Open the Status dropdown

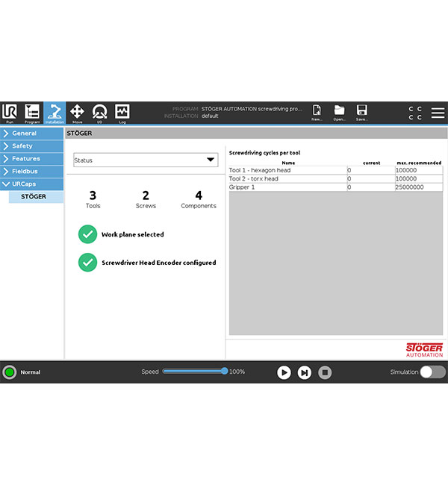[x=146, y=160]
